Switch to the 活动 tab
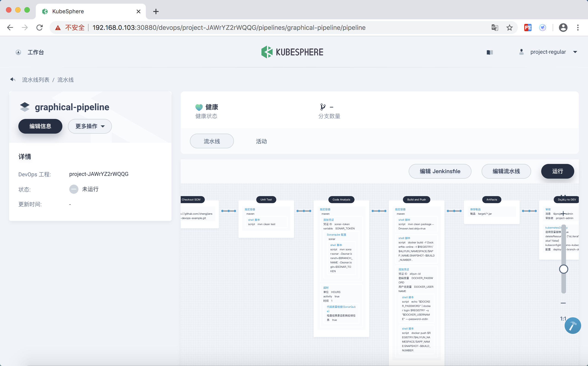 pos(261,141)
